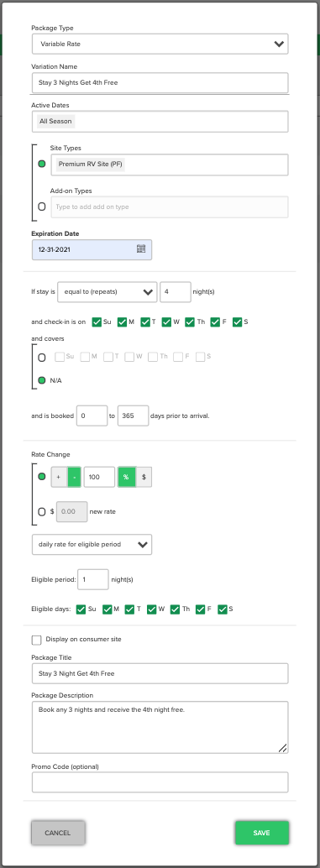Click the CANCEL button
This screenshot has height=868, width=320.
(58, 833)
